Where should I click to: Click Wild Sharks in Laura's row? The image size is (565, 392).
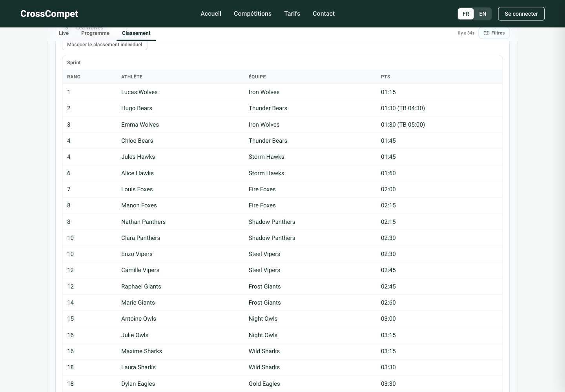tap(264, 367)
